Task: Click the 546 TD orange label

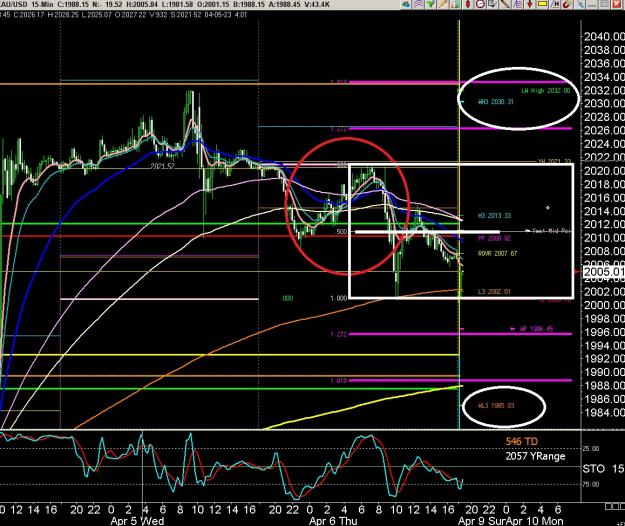Action: pos(522,442)
